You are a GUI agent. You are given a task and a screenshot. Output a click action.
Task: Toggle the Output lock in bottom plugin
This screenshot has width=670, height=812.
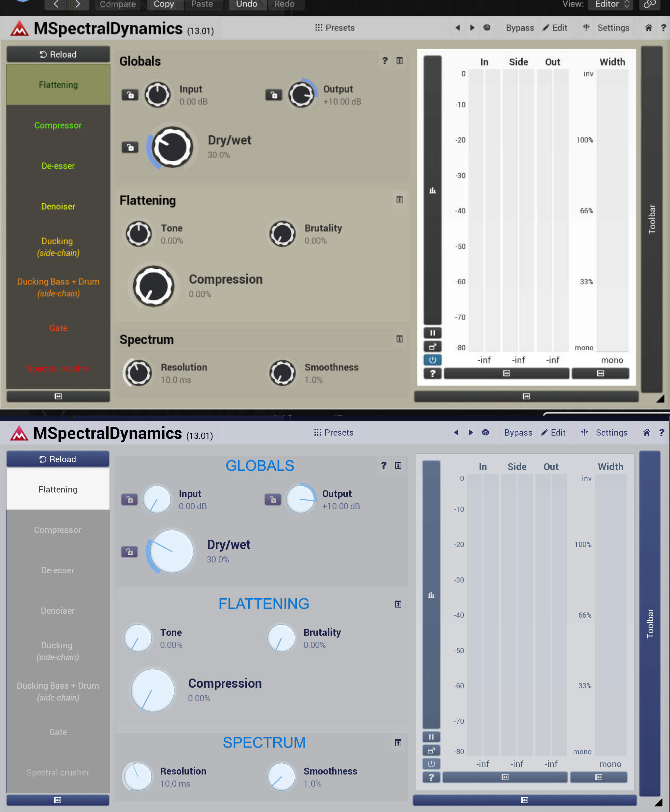tap(273, 500)
